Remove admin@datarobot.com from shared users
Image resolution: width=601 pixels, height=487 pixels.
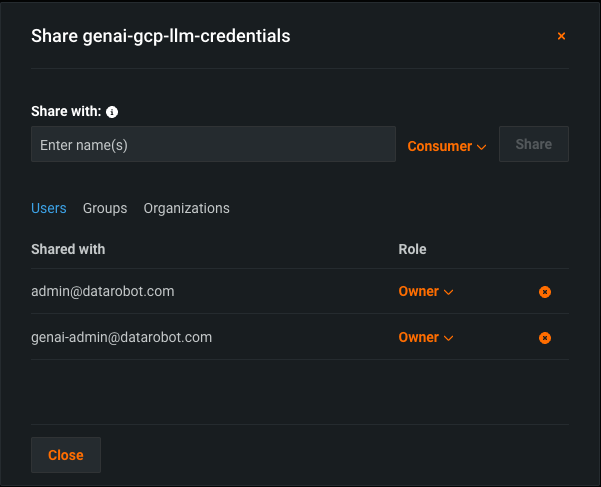(x=545, y=292)
